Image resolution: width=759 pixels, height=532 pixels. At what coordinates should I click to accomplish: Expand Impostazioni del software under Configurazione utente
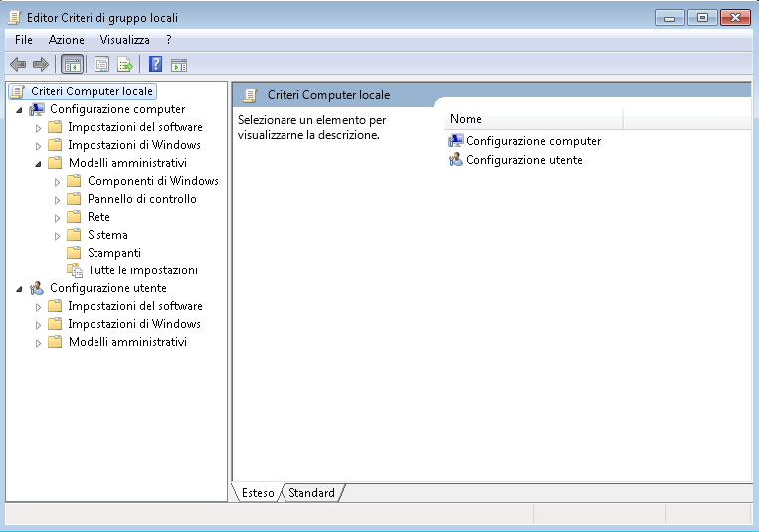point(38,307)
